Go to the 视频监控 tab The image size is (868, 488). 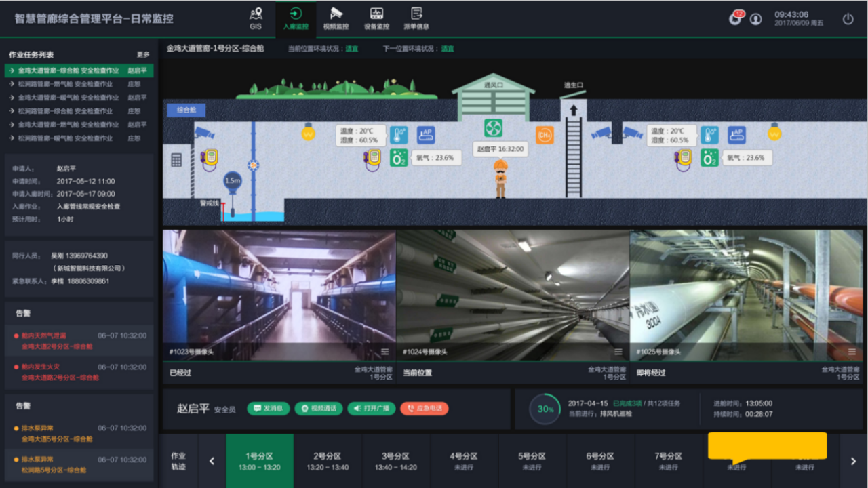[336, 19]
